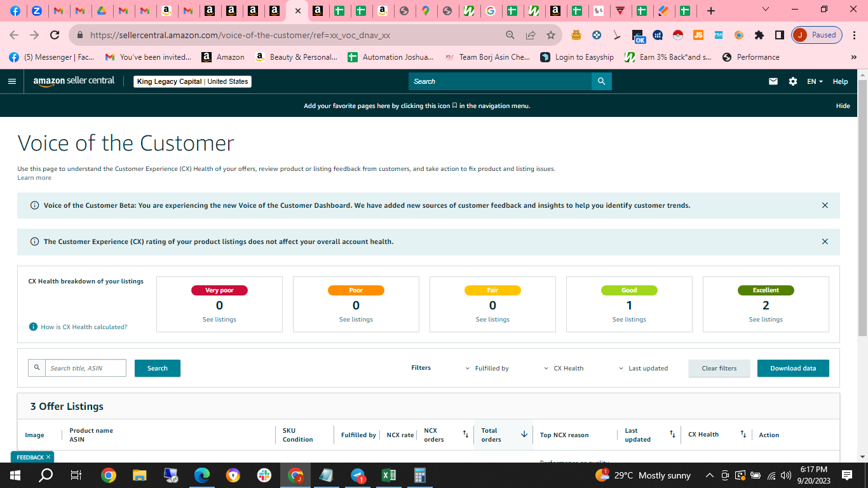
Task: Close the FEEDBACK tab widget
Action: coord(48,457)
